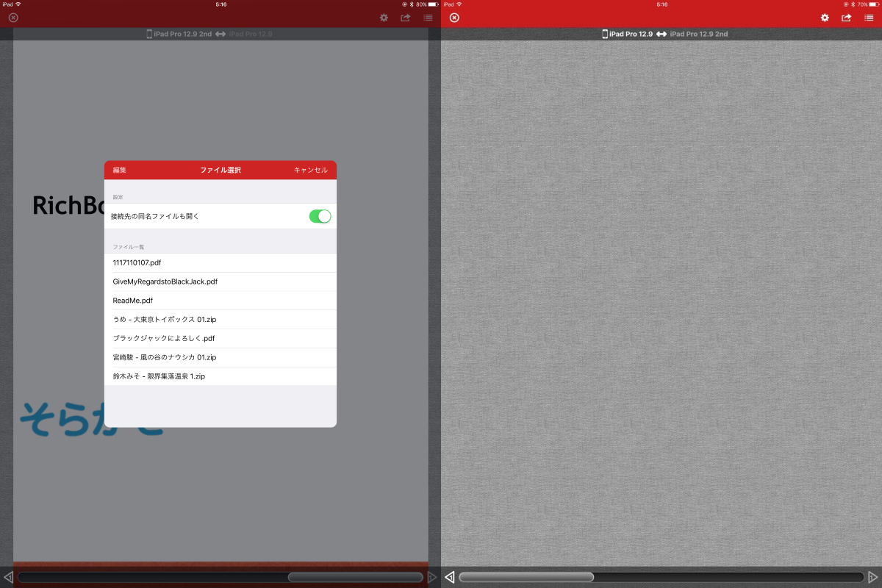Tap the 5:16 clock in right status bar
The image size is (882, 588).
point(661,4)
